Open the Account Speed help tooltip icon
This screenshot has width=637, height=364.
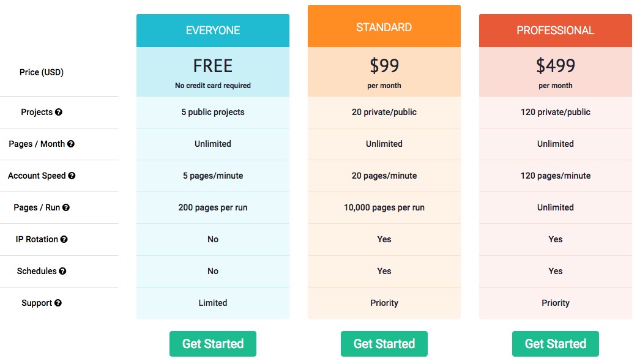(x=72, y=176)
